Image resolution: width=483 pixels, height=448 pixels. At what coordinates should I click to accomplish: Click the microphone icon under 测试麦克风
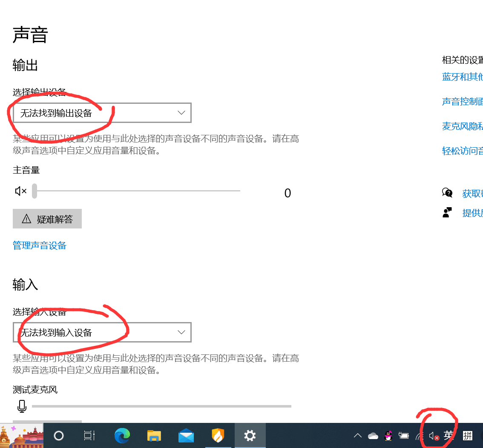pos(22,406)
